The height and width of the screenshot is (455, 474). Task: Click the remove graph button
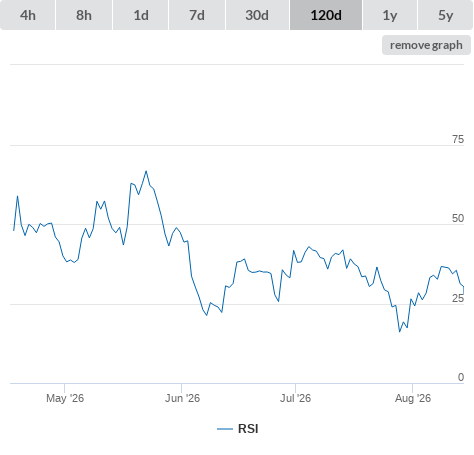click(426, 45)
